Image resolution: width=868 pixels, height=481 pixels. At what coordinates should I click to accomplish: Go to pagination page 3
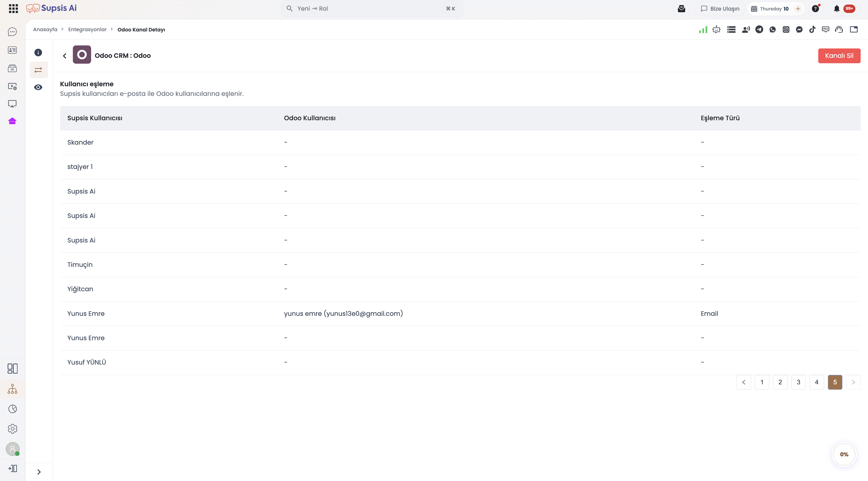tap(798, 382)
